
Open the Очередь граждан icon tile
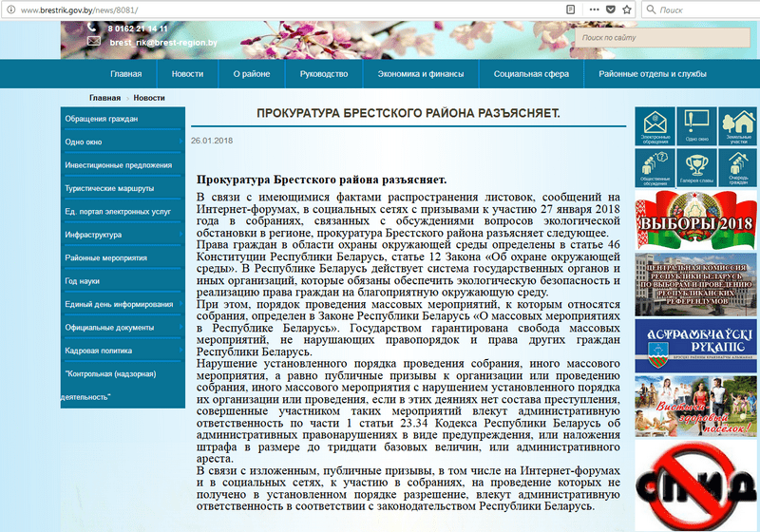click(737, 167)
